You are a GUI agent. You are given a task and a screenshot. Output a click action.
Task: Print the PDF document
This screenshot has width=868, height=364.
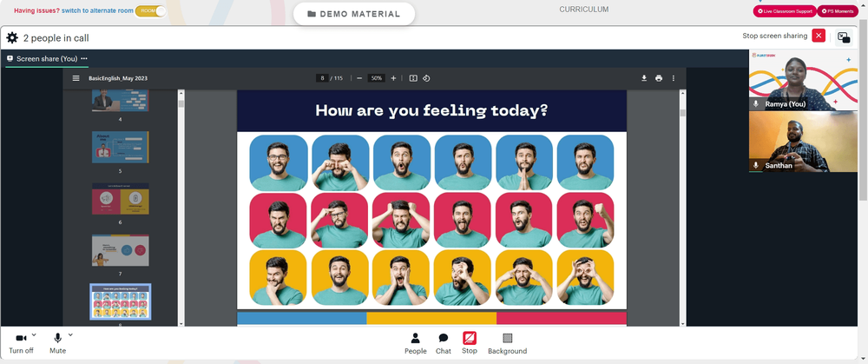(x=659, y=78)
